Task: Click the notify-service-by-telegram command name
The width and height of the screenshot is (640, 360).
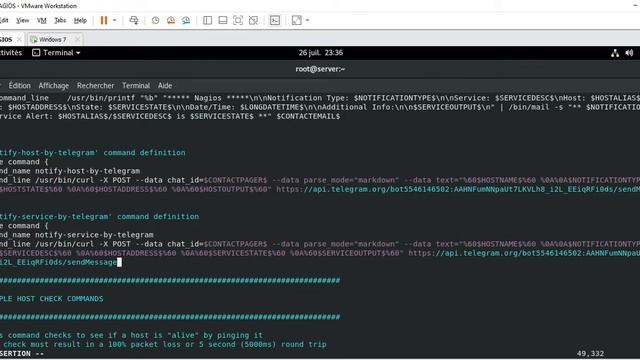Action: (x=94, y=235)
